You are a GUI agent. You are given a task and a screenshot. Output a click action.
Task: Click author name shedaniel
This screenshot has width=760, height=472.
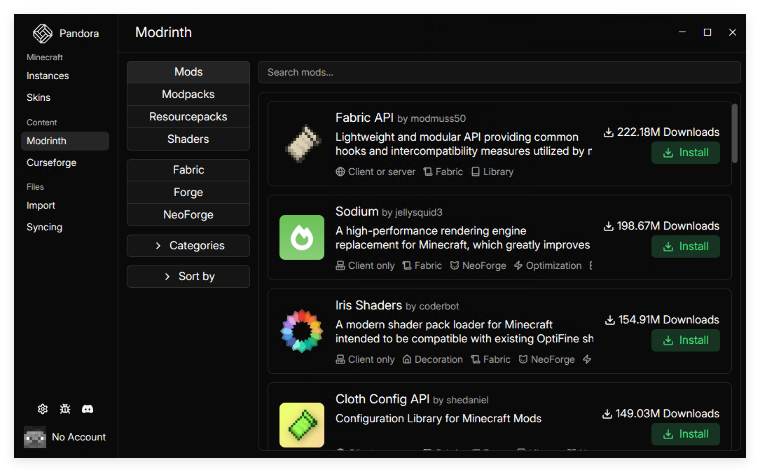coord(467,400)
